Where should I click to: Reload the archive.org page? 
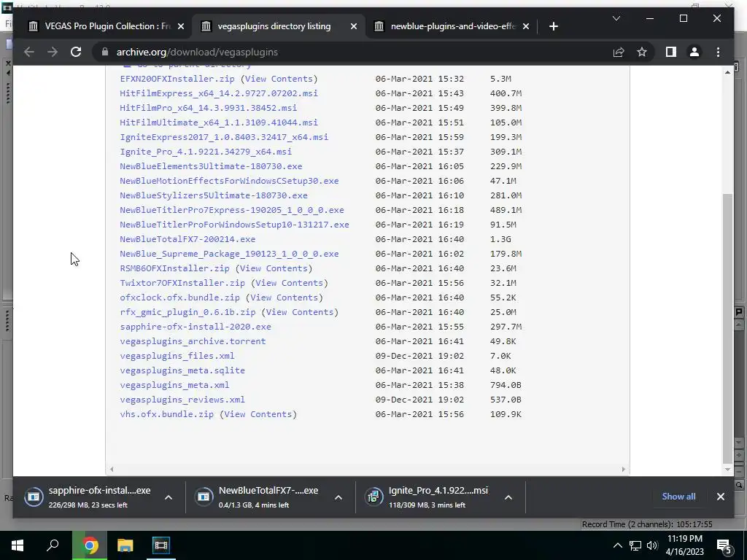[76, 52]
